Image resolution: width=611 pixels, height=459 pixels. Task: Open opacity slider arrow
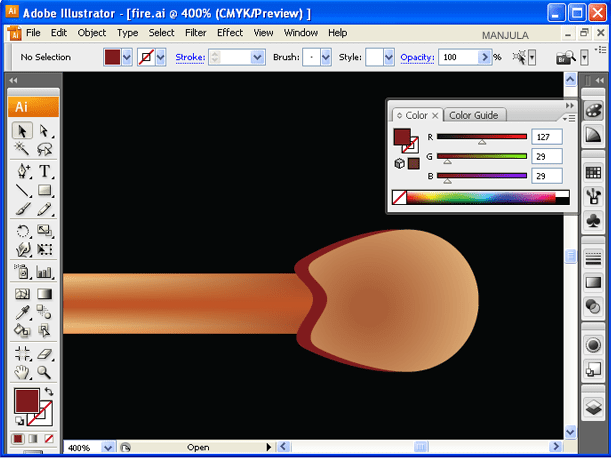click(x=484, y=57)
